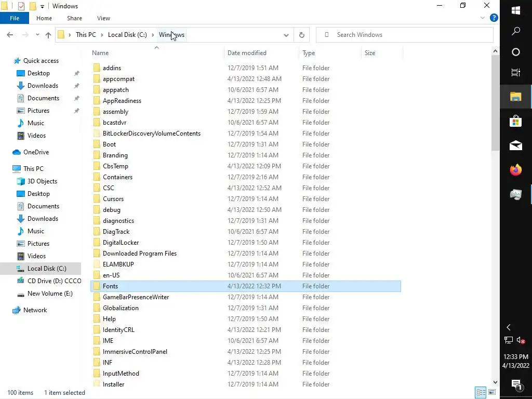Viewport: 532px width, 399px height.
Task: Select the GameBarPresenceWriter folder
Action: point(136,297)
